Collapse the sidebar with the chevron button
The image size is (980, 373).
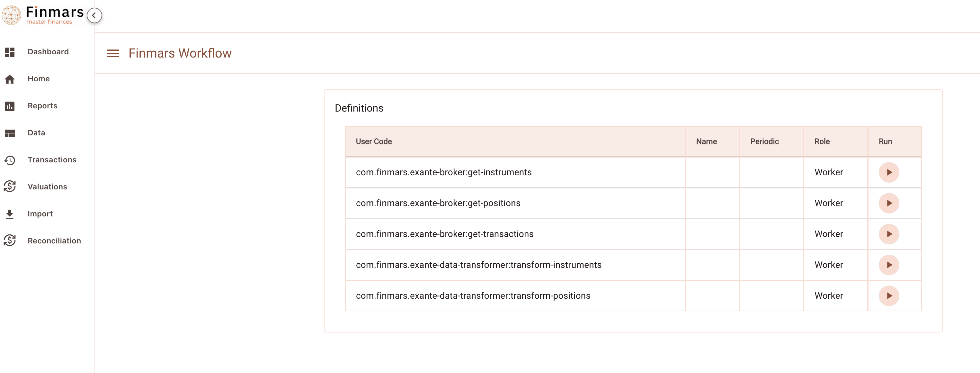[94, 16]
